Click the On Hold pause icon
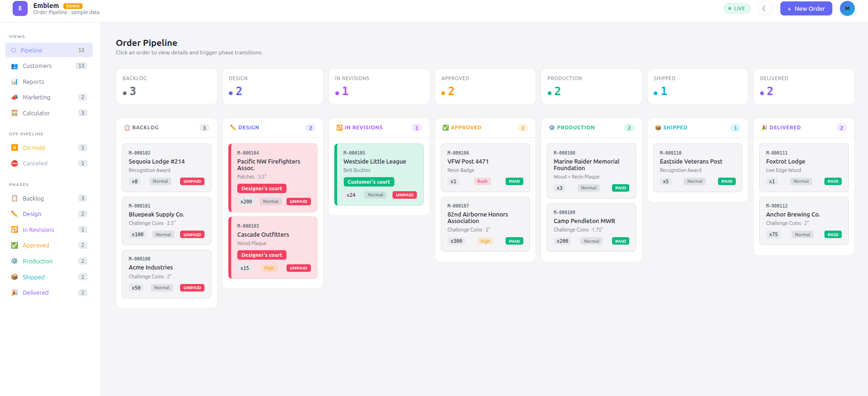Viewport: 868px width, 396px height. pos(15,148)
